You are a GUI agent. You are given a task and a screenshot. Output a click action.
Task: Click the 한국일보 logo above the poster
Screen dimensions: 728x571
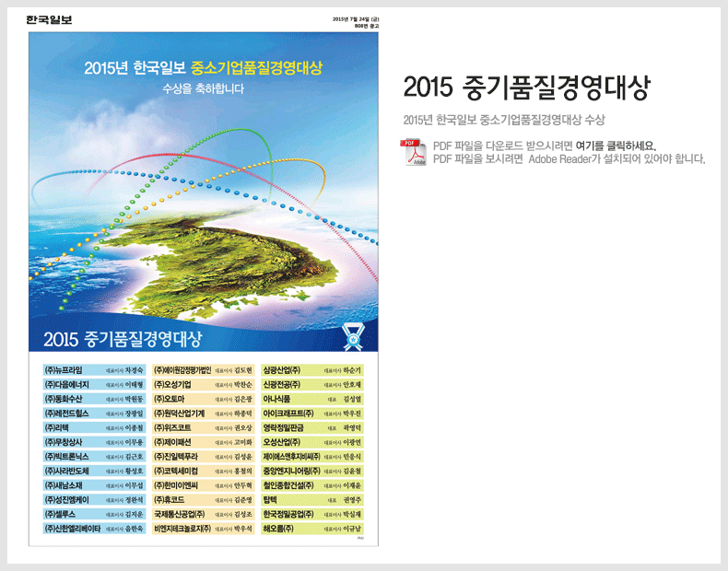[x=49, y=19]
